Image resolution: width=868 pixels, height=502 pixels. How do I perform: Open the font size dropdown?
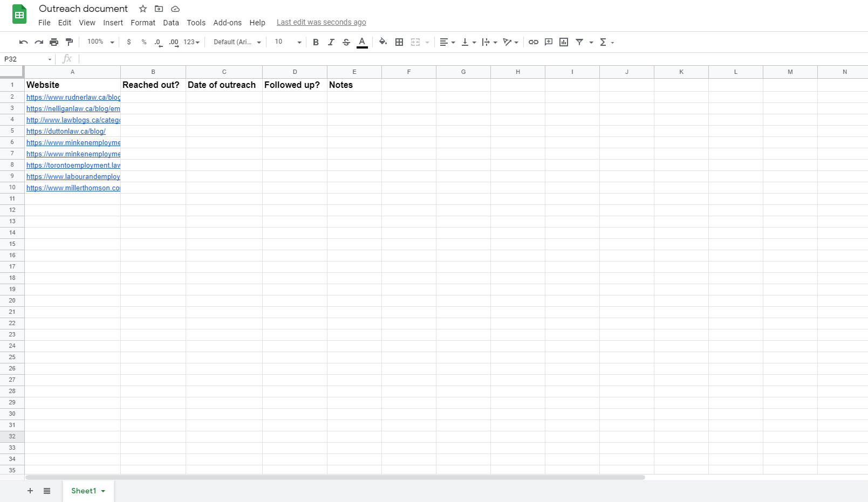coord(299,42)
